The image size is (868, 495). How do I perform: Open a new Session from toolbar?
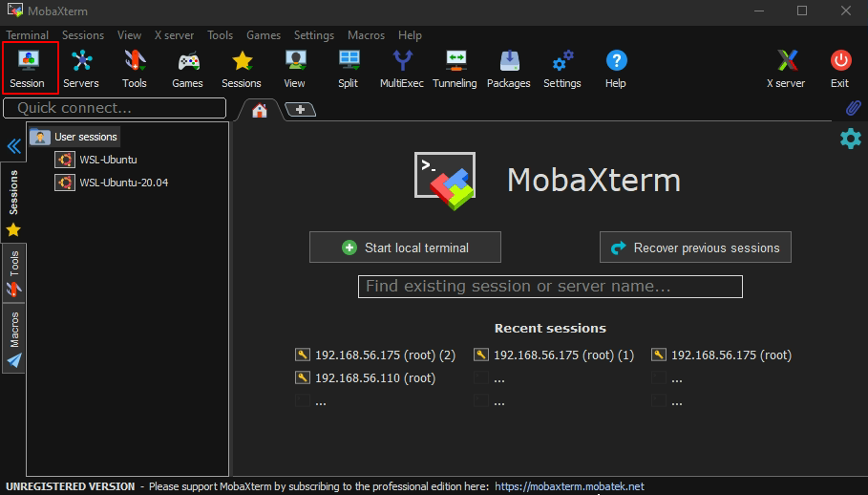(28, 68)
